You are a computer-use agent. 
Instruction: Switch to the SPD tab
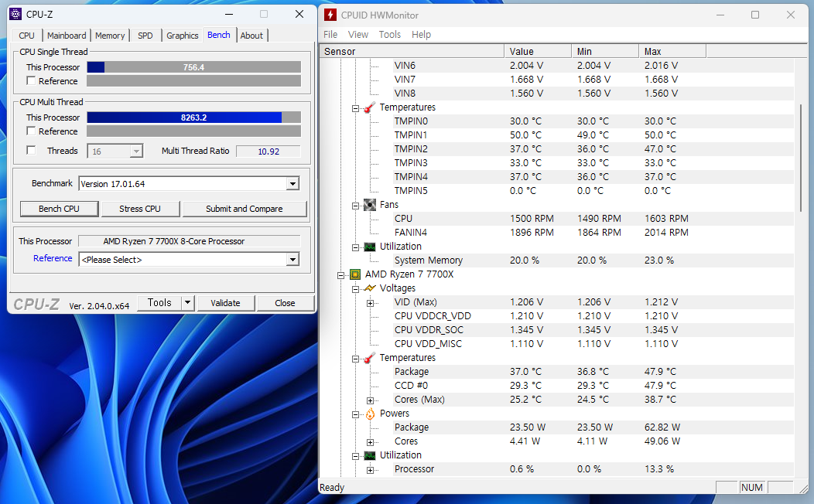(x=145, y=36)
